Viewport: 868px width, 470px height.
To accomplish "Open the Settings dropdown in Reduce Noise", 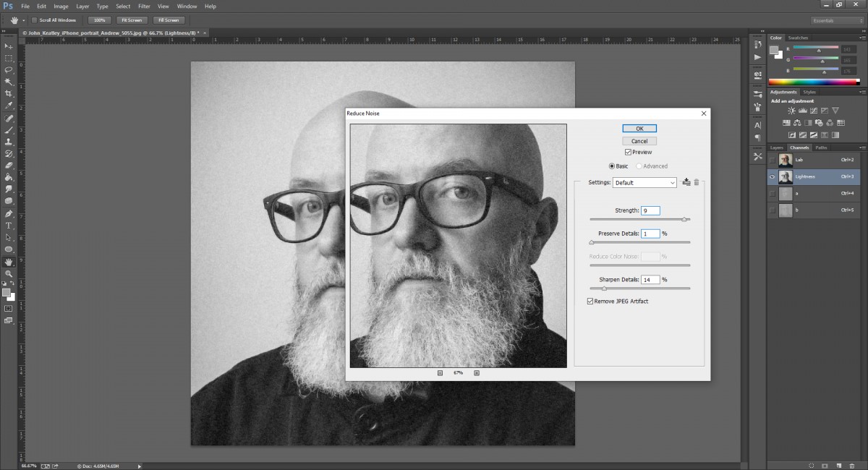I will click(673, 182).
